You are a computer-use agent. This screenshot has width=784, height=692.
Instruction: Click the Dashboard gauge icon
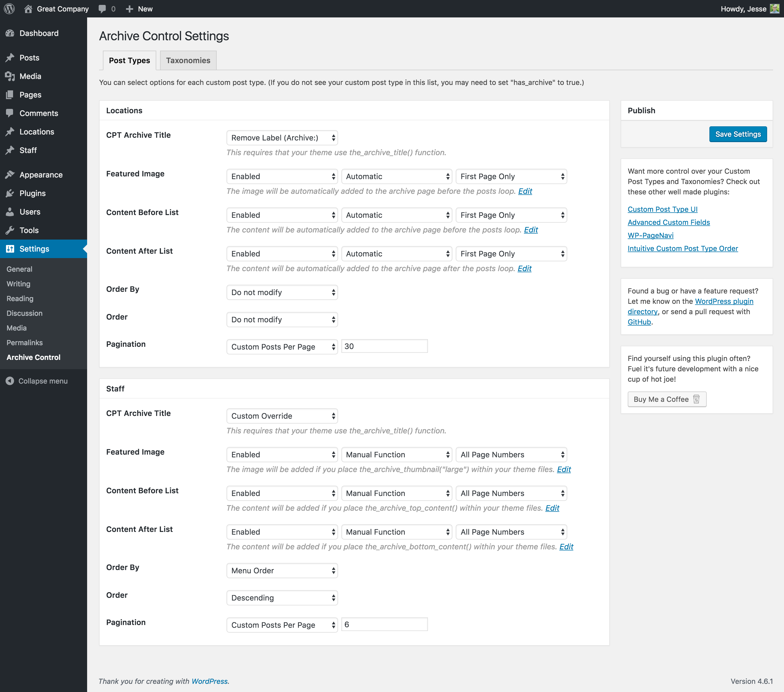[x=10, y=33]
